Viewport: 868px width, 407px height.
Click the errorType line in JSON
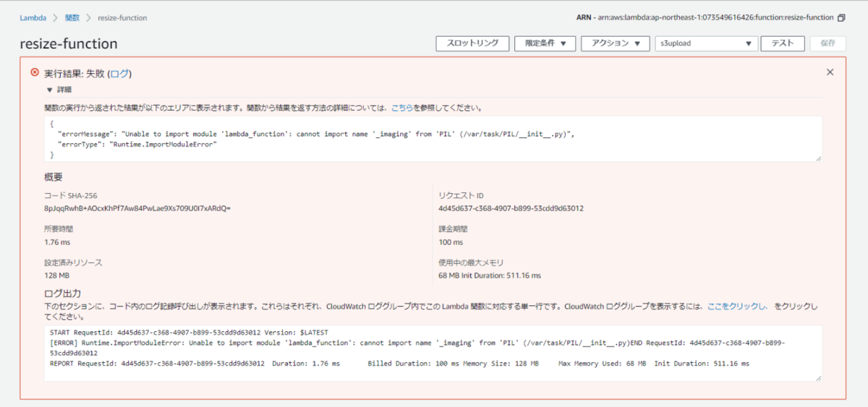tap(137, 145)
